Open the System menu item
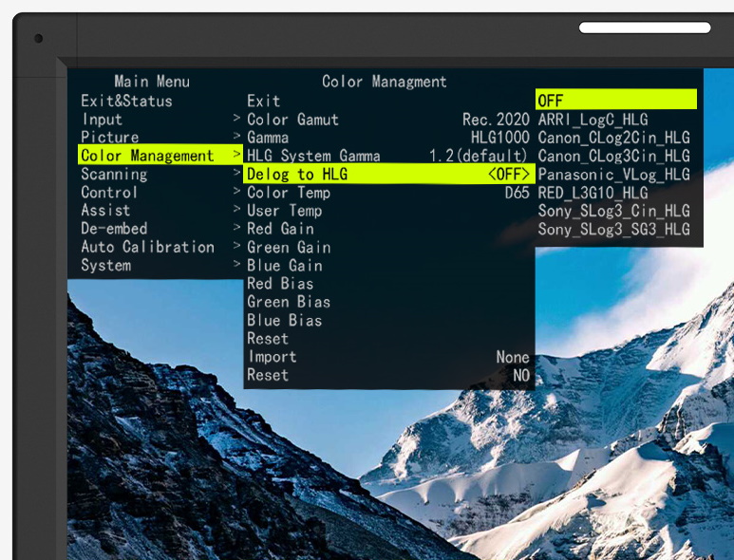Image resolution: width=734 pixels, height=560 pixels. point(105,265)
